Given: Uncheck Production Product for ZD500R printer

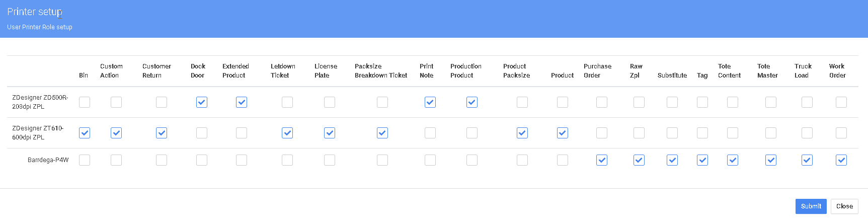Looking at the screenshot, I should coord(472,102).
